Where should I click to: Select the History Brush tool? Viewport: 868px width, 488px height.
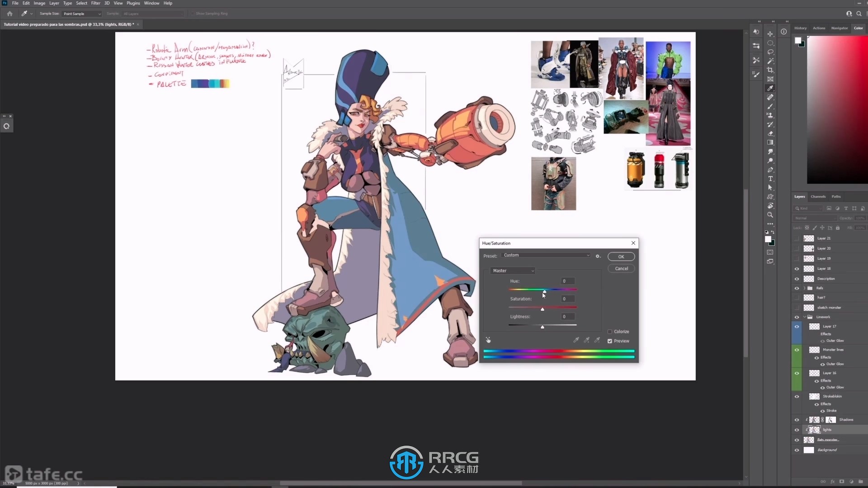click(770, 125)
